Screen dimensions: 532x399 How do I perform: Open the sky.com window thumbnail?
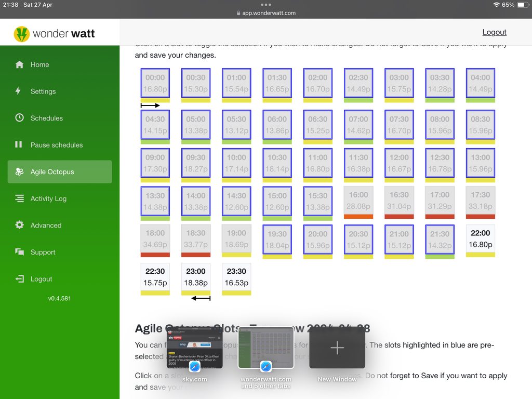pyautogui.click(x=194, y=347)
